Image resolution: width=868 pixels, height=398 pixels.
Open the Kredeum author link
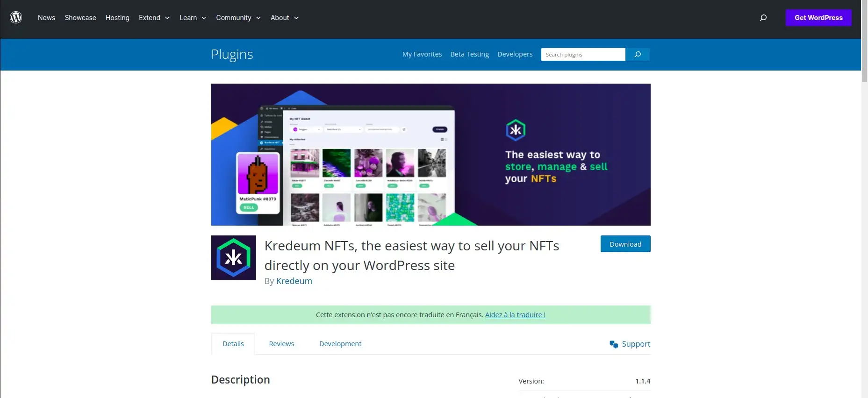(x=294, y=281)
